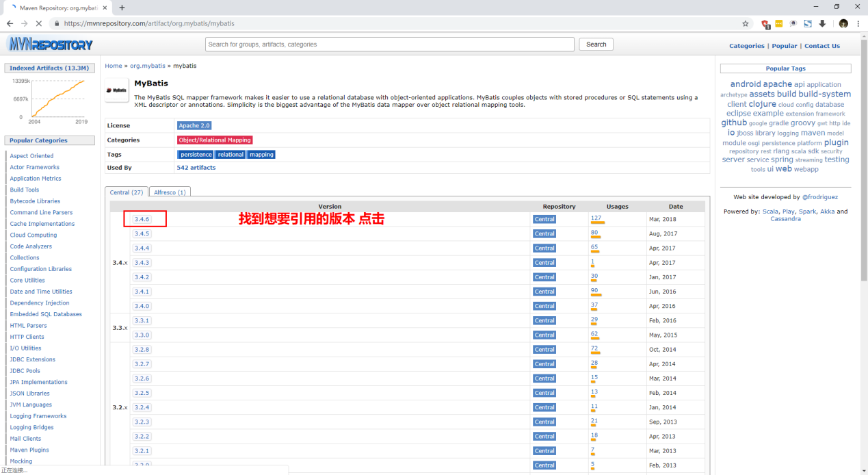Open the red shield extension icon

click(765, 23)
